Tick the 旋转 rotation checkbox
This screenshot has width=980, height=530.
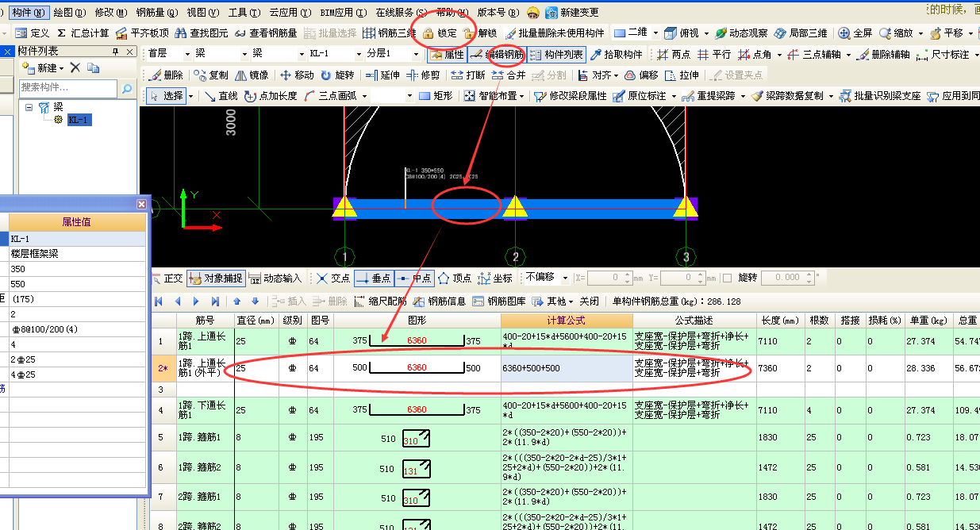pyautogui.click(x=728, y=278)
